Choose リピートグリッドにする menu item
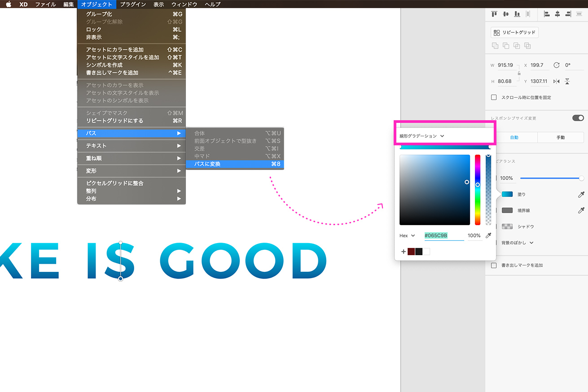 (132, 121)
